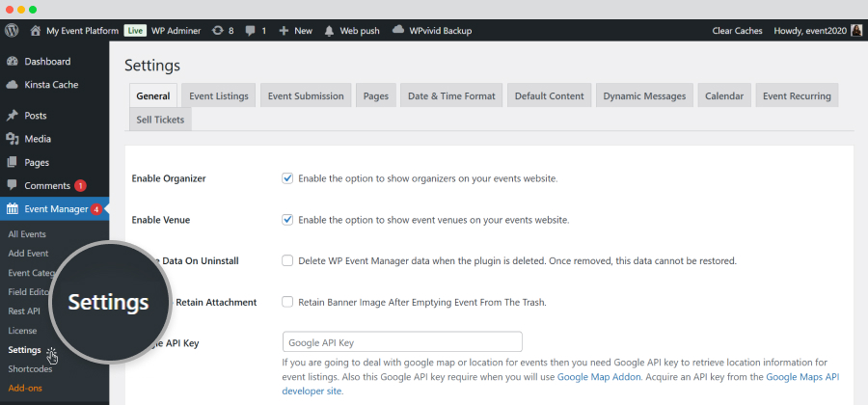This screenshot has height=405, width=868.
Task: Open Add Event in sidebar submenu
Action: [x=28, y=254]
